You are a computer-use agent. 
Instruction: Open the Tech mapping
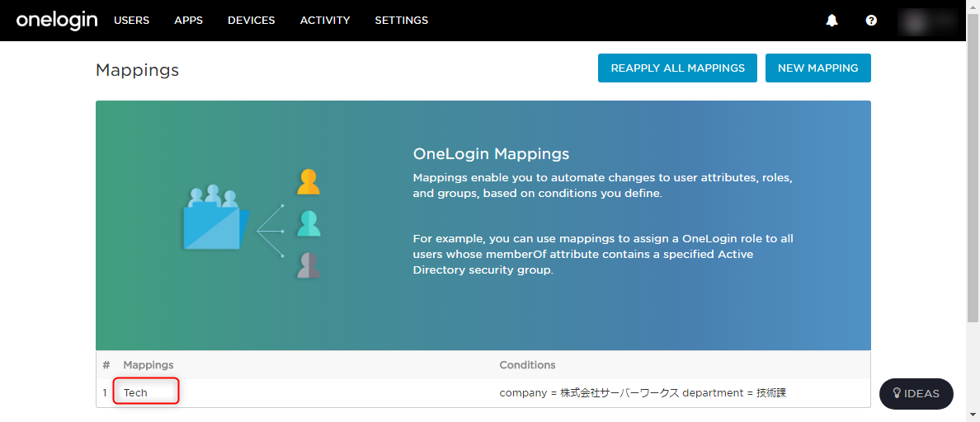pos(135,393)
